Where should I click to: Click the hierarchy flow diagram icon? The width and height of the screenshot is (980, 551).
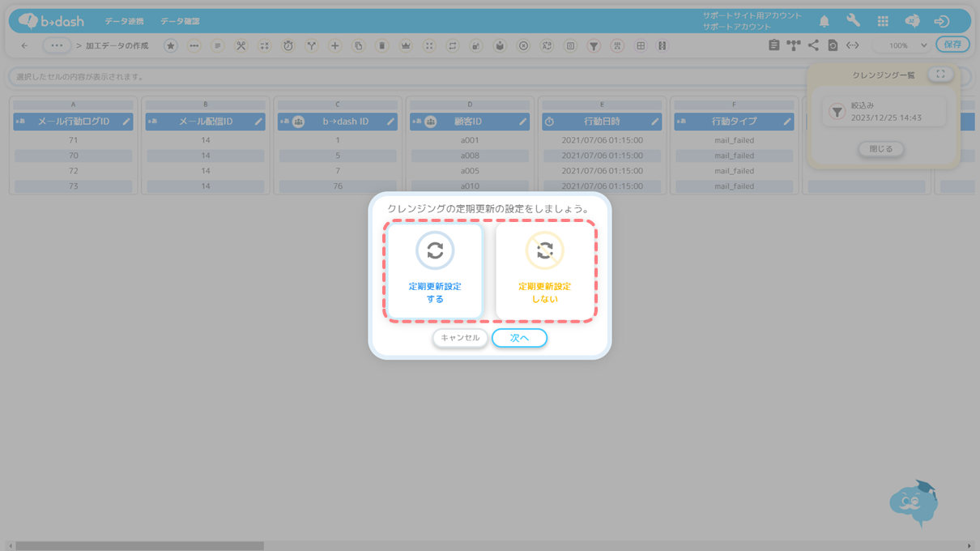pyautogui.click(x=793, y=45)
